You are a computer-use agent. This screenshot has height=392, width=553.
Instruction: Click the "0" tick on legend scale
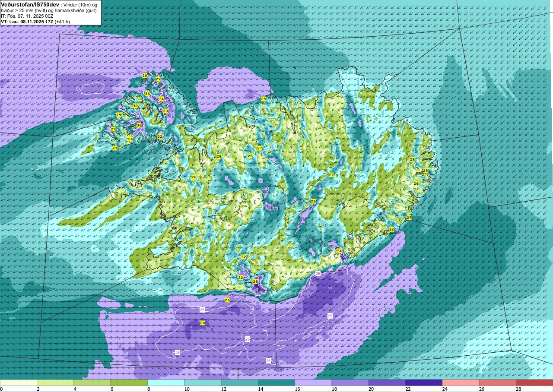(x=2, y=389)
